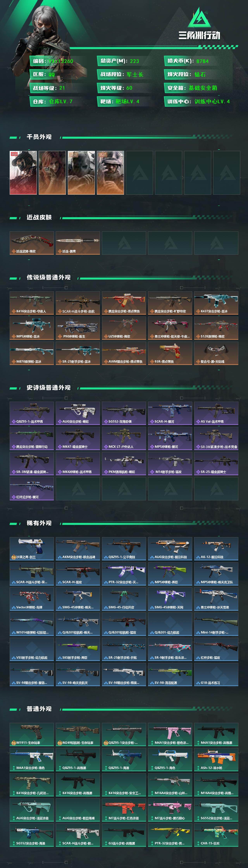This screenshot has width=248, height=868.
Task: Select the P90冲锋枪-医生 skin
Action: click(78, 328)
